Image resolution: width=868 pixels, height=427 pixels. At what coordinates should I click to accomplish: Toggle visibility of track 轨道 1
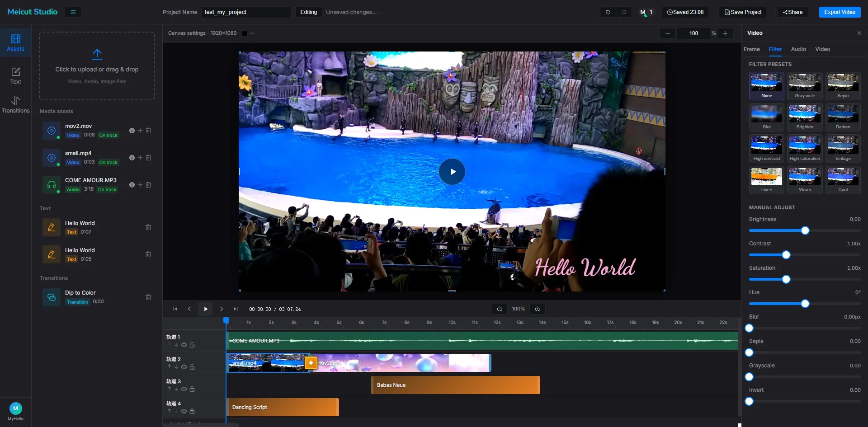(184, 345)
